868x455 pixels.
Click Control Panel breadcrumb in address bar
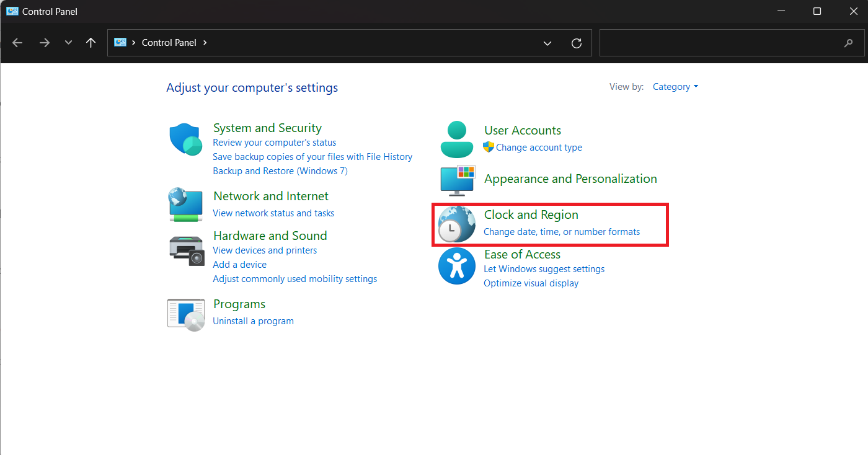pos(169,43)
